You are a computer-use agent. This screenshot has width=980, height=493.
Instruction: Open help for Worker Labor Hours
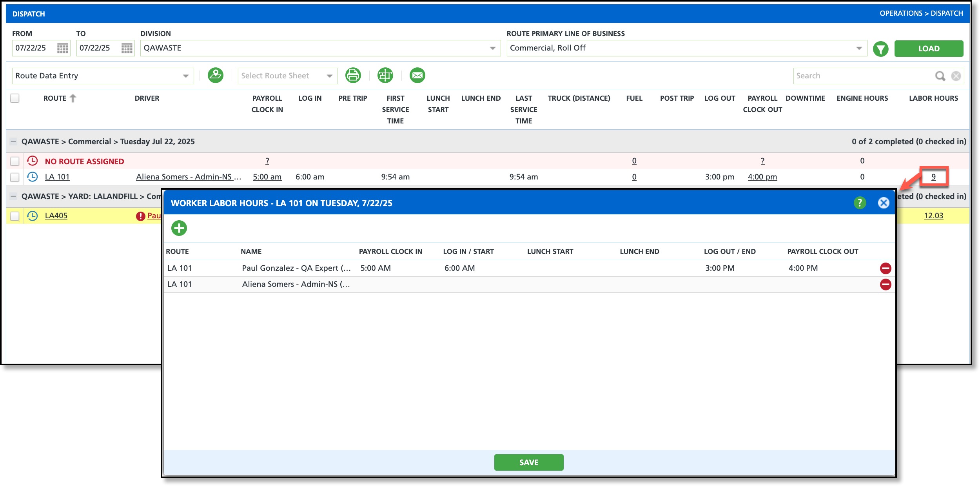860,203
